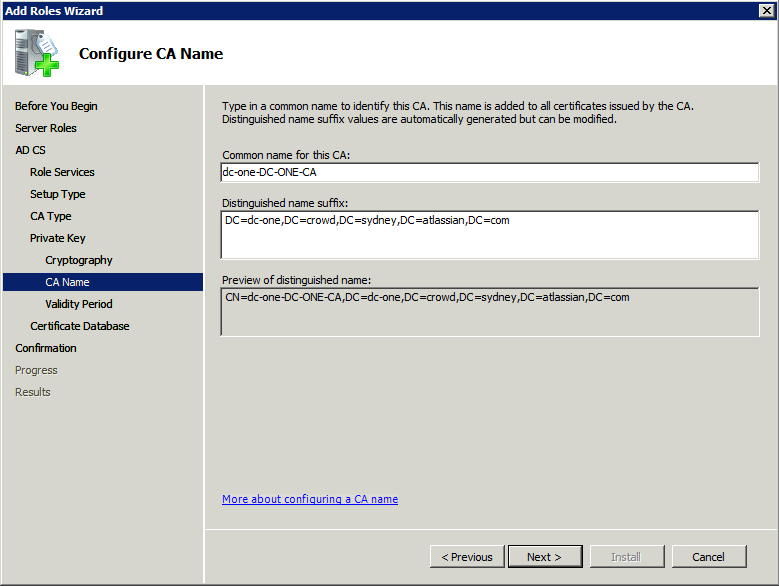The width and height of the screenshot is (779, 586).
Task: Go to Before You Begin step
Action: pos(56,106)
